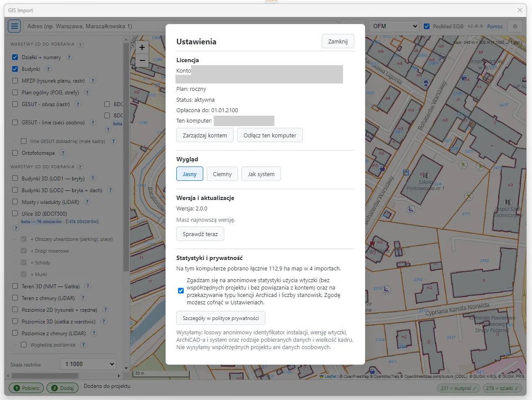Open the OFM basemap dropdown
The height and width of the screenshot is (400, 532).
point(394,26)
